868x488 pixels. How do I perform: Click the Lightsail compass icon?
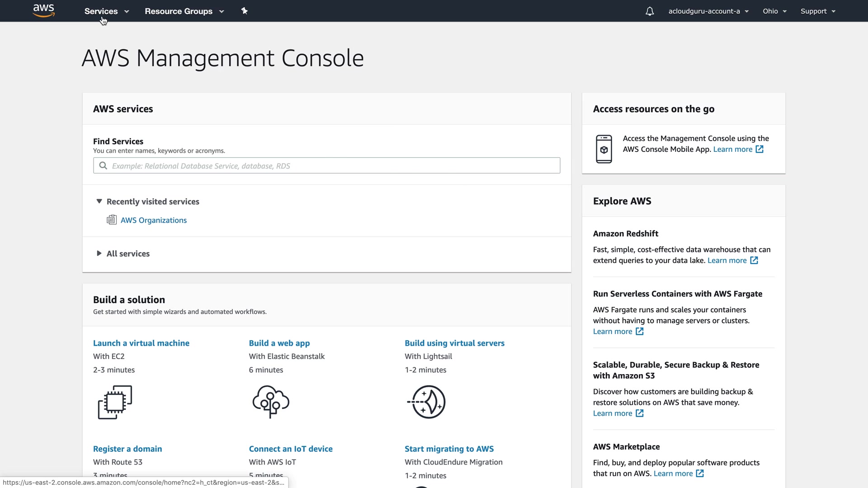(x=427, y=402)
